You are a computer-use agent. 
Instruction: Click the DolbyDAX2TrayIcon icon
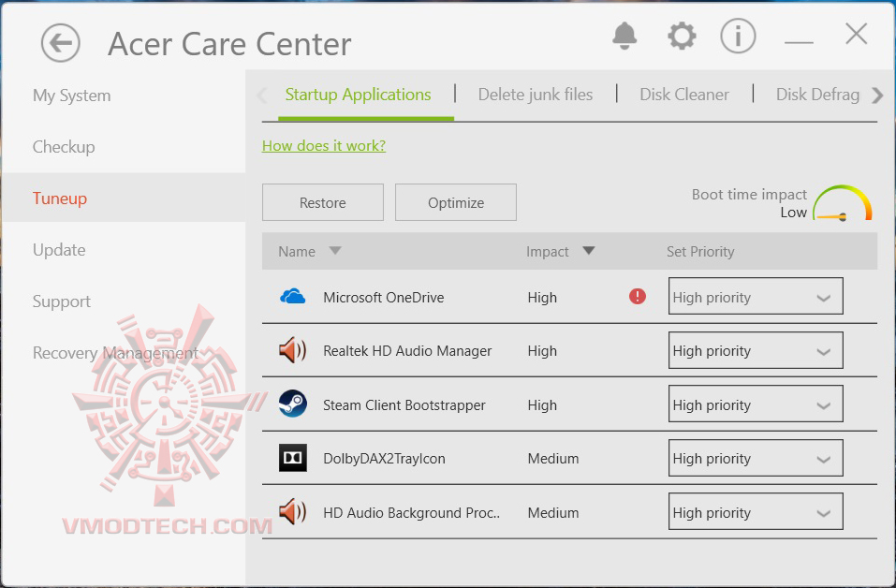pyautogui.click(x=293, y=459)
